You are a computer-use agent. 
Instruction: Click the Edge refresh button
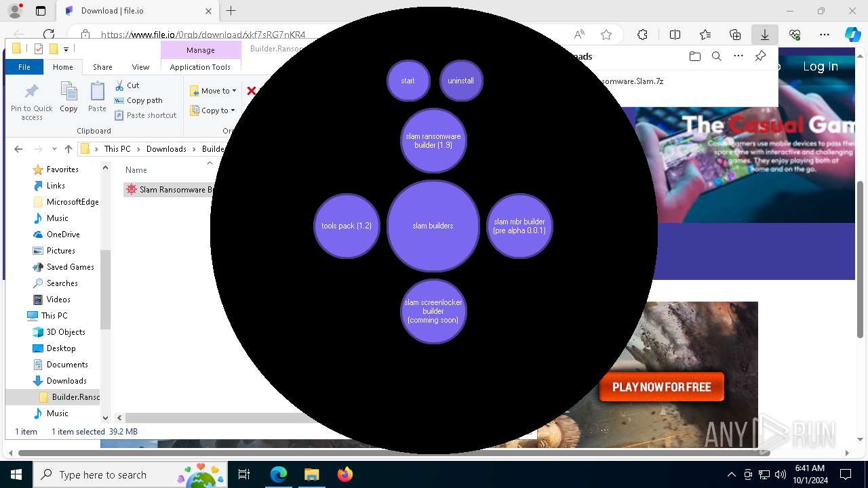click(x=49, y=35)
